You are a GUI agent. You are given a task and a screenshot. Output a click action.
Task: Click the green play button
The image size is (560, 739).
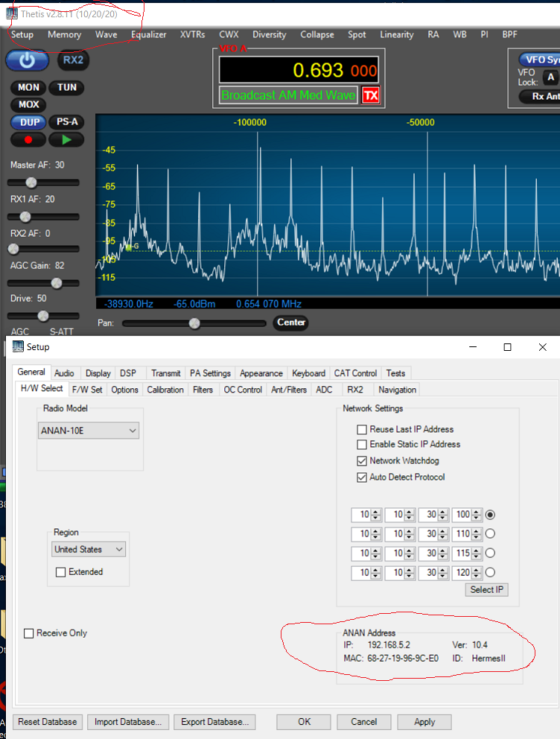(66, 139)
